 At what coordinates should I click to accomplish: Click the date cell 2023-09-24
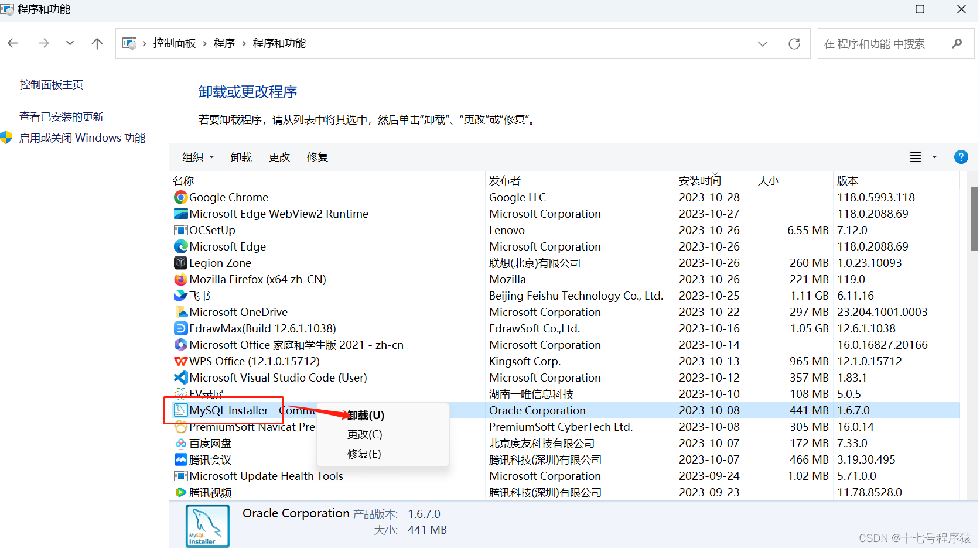click(x=709, y=476)
